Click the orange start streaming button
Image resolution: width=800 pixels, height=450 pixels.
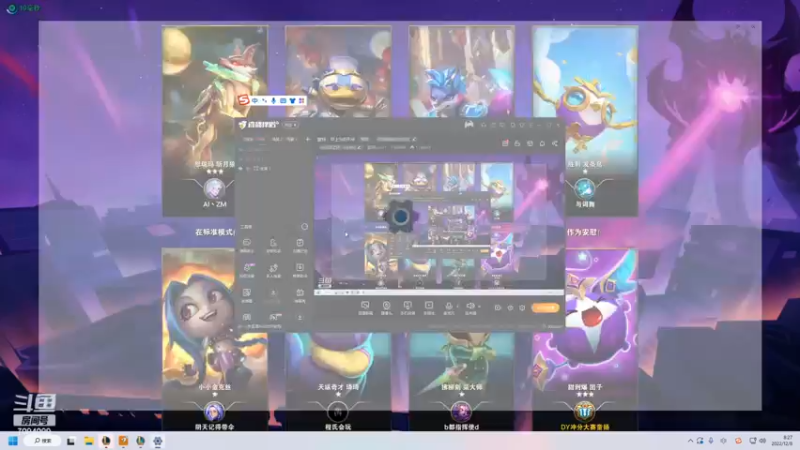click(545, 308)
